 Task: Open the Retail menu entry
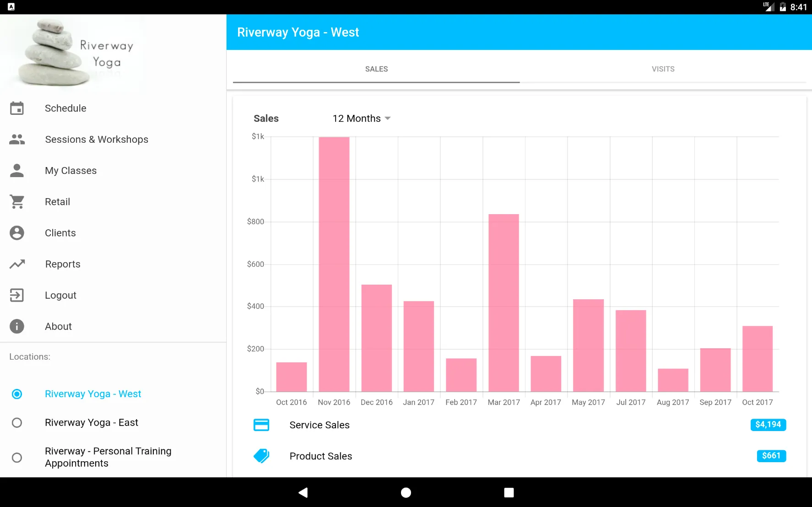[x=113, y=202]
